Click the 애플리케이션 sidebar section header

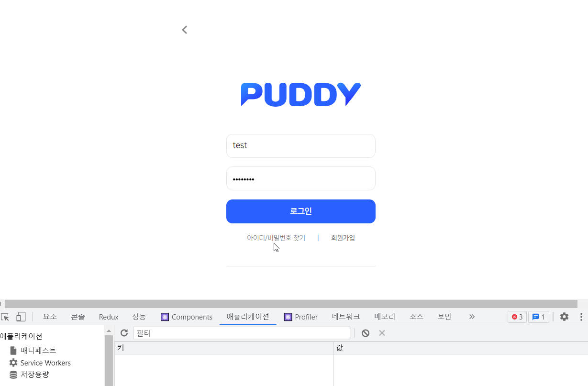(22, 336)
